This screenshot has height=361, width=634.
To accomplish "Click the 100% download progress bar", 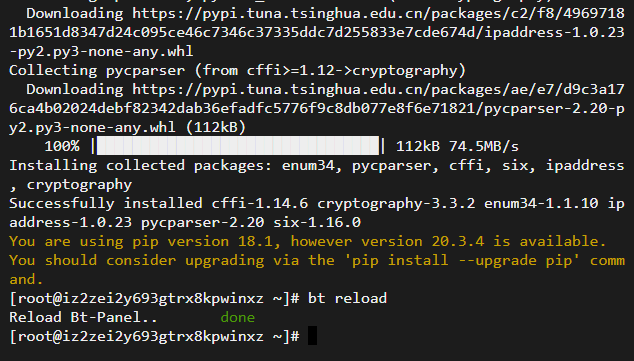I will (238, 146).
